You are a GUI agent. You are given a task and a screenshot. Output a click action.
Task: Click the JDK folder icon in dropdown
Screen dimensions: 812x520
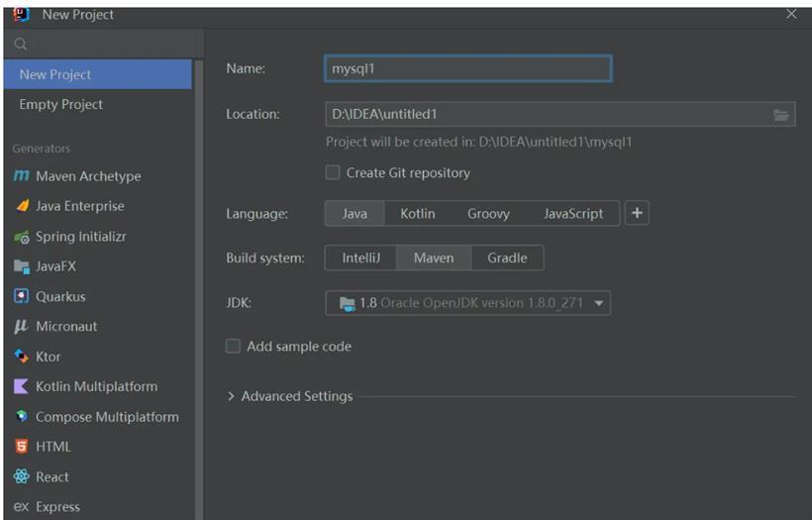[x=347, y=303]
